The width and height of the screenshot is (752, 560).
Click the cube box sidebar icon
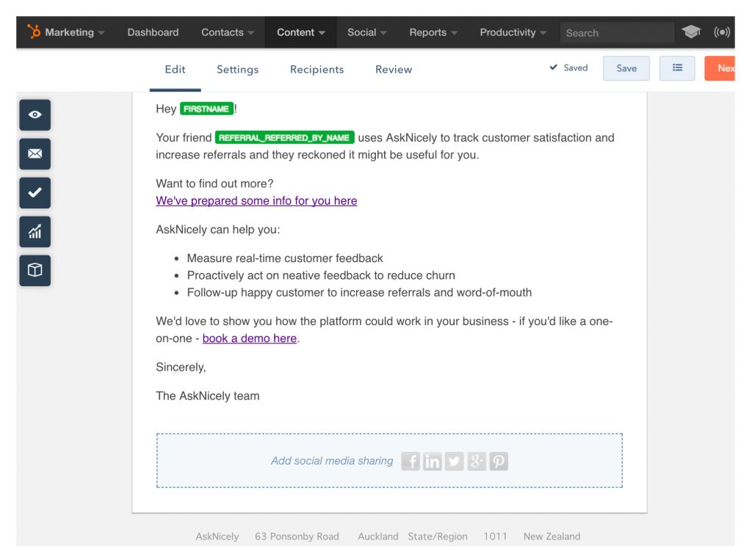click(35, 270)
